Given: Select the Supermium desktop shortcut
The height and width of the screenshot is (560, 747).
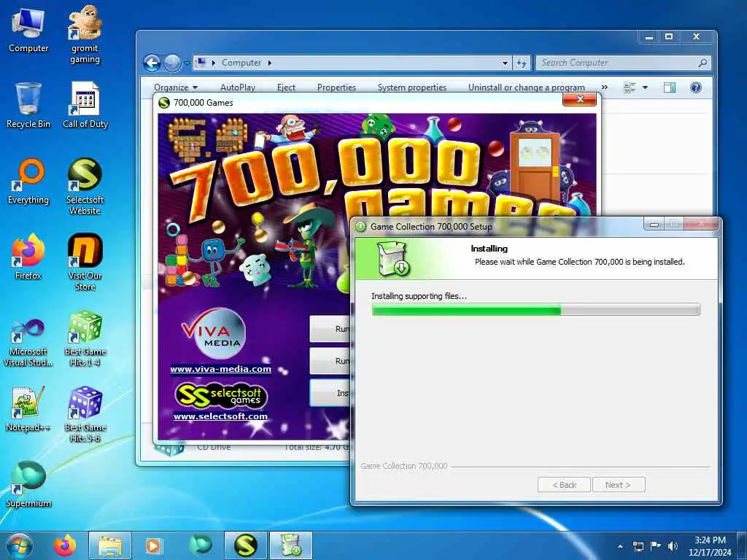Looking at the screenshot, I should (28, 485).
